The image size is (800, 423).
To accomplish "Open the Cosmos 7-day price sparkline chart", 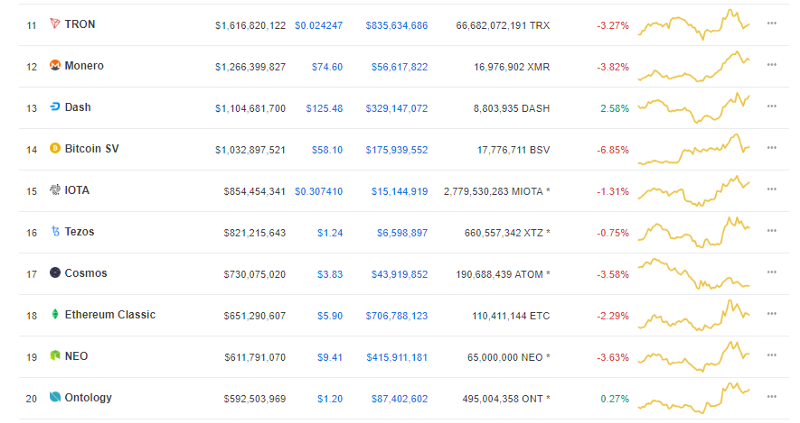I will pyautogui.click(x=694, y=273).
